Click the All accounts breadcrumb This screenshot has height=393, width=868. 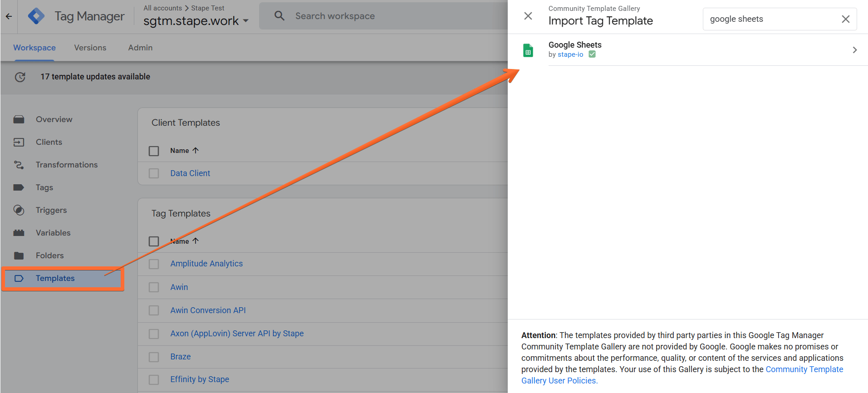(x=162, y=8)
